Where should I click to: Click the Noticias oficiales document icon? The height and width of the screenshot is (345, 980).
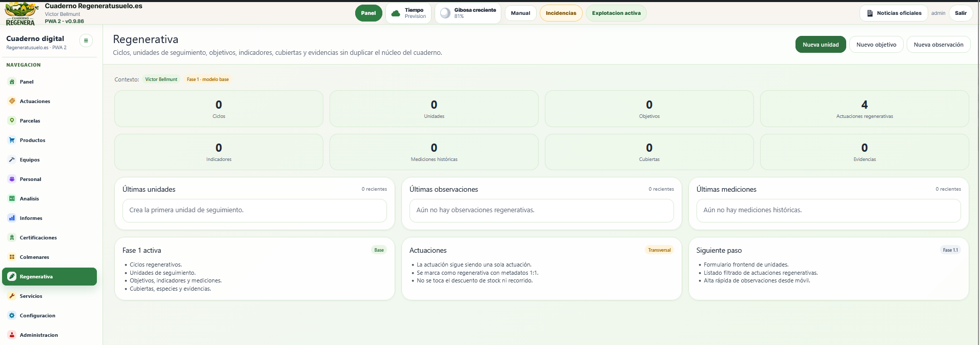870,13
